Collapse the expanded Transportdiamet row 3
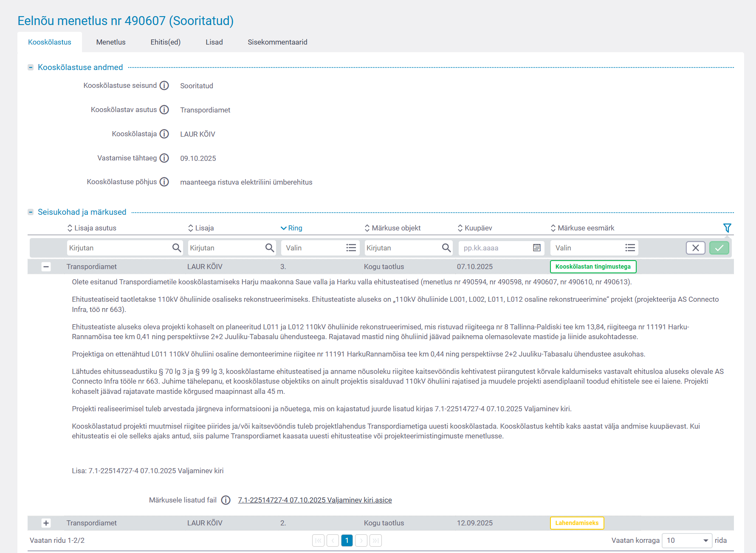The image size is (756, 553). pos(46,267)
